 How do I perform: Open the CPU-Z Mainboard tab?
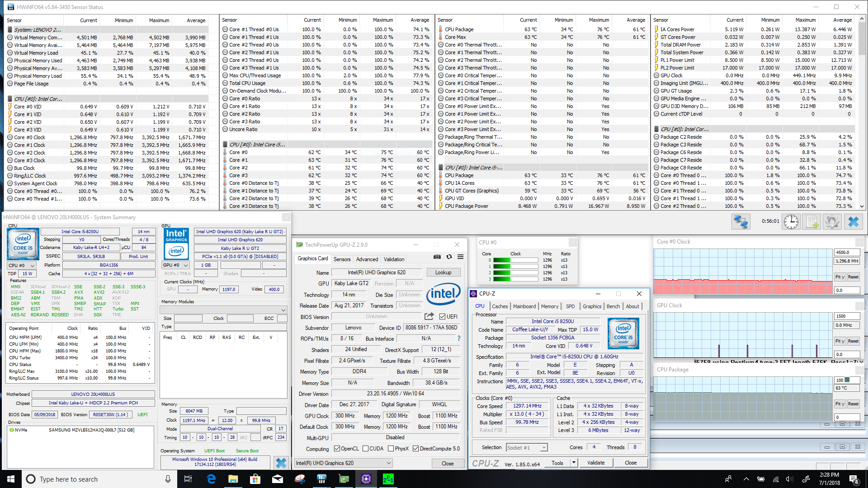[524, 306]
